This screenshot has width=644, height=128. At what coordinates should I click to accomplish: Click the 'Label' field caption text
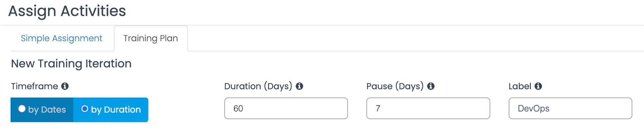pyautogui.click(x=520, y=86)
